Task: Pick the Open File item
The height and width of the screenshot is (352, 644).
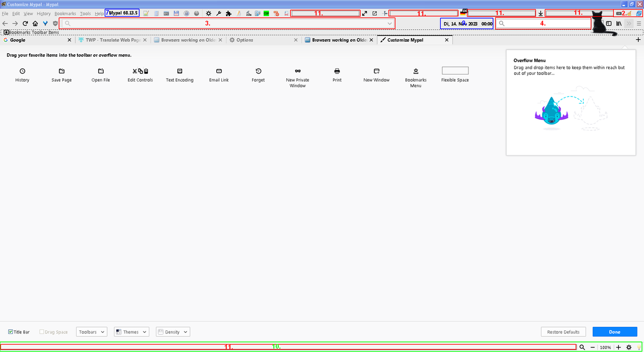Action: pyautogui.click(x=101, y=75)
